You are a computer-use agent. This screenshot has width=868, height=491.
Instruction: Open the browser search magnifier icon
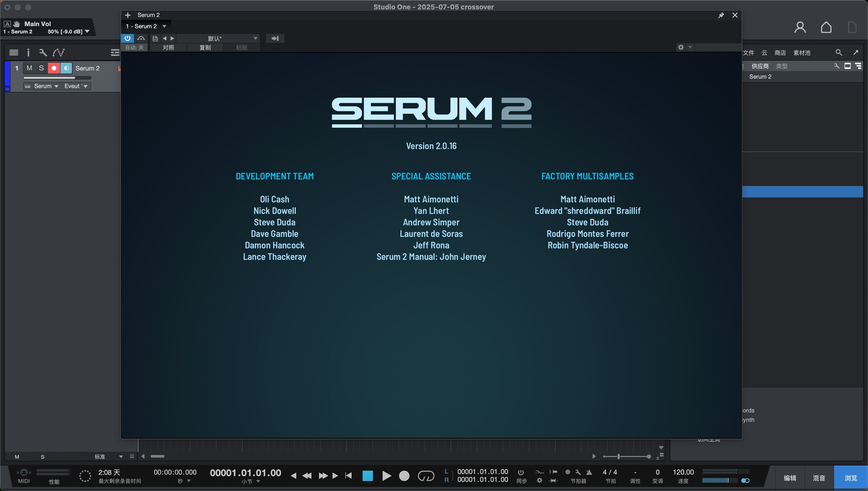click(839, 52)
